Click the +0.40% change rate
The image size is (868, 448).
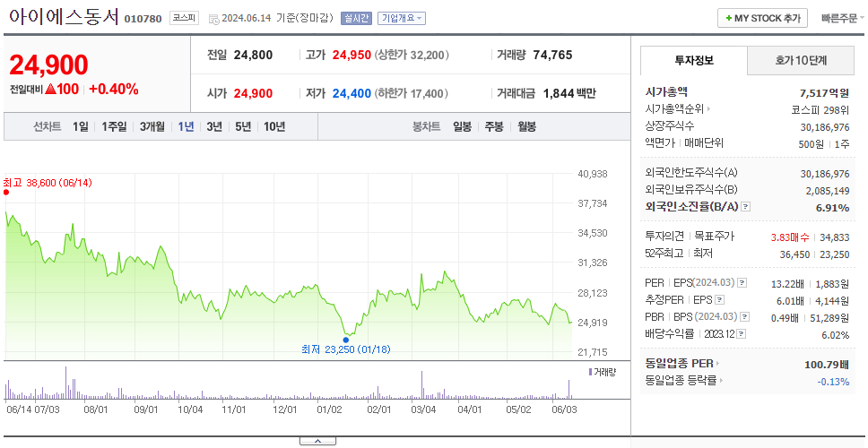(114, 89)
